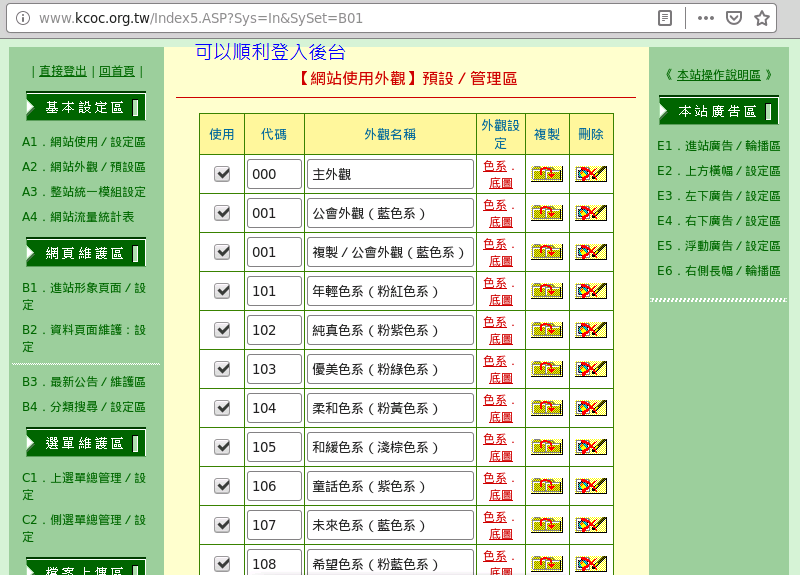Open the 基本設定區 section header
Screen dimensions: 800x575
pyautogui.click(x=86, y=107)
